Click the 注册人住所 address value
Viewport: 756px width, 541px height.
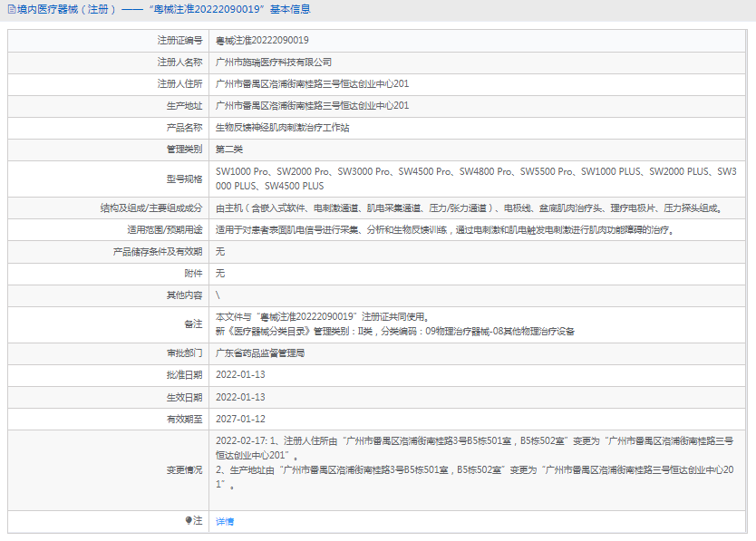pyautogui.click(x=312, y=84)
